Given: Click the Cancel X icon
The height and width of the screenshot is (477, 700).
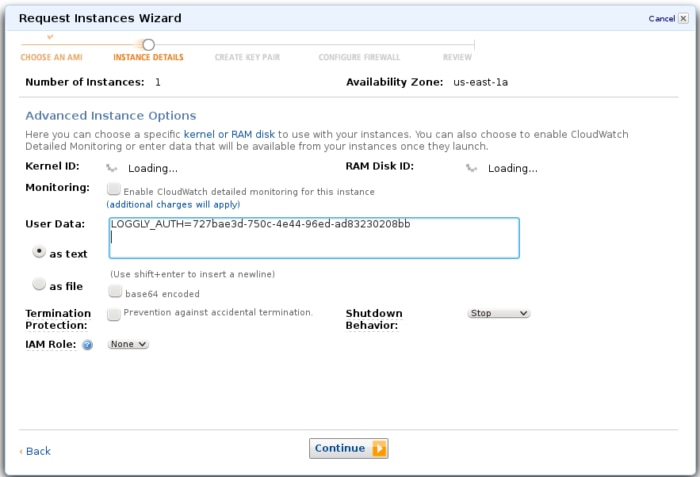Looking at the screenshot, I should (685, 19).
